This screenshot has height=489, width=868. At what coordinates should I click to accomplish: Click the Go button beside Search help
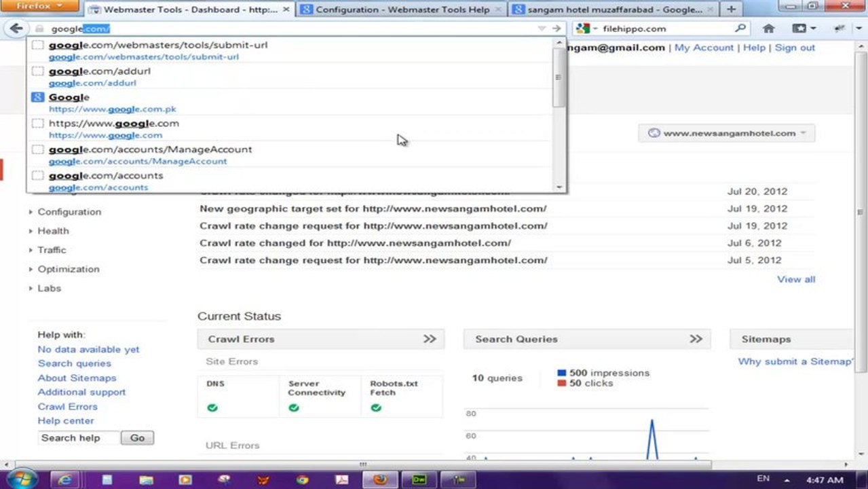point(138,438)
